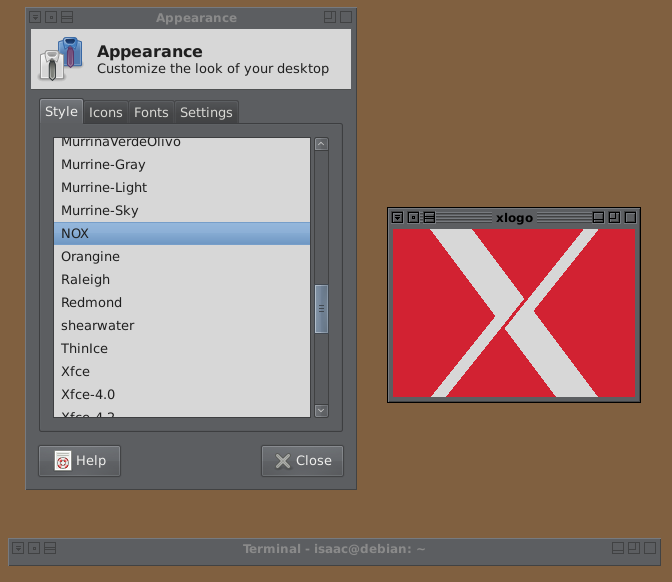Close the Terminal window
Image resolution: width=672 pixels, height=582 pixels.
(x=650, y=548)
